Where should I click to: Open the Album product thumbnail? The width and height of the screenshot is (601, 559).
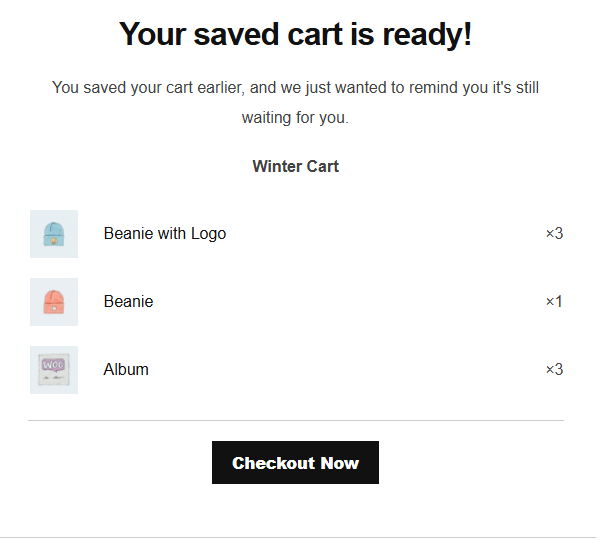pos(54,370)
